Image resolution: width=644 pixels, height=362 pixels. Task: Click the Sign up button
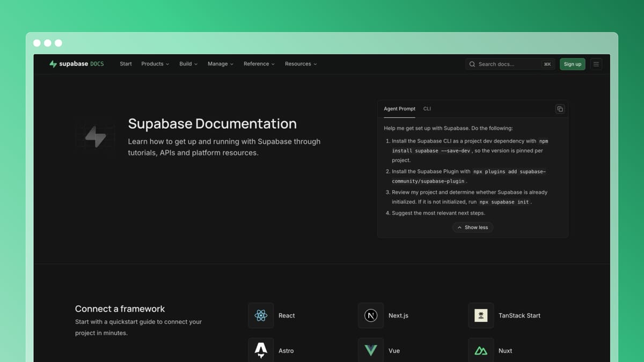(x=573, y=64)
